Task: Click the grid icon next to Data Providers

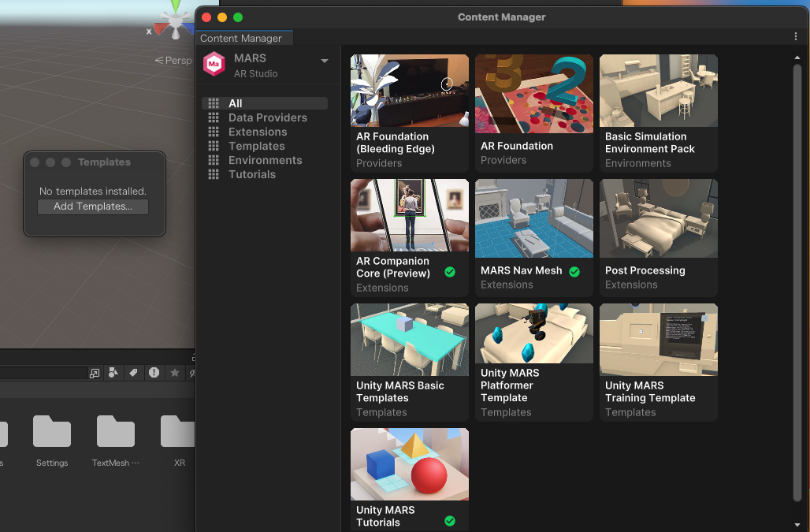Action: [x=214, y=117]
